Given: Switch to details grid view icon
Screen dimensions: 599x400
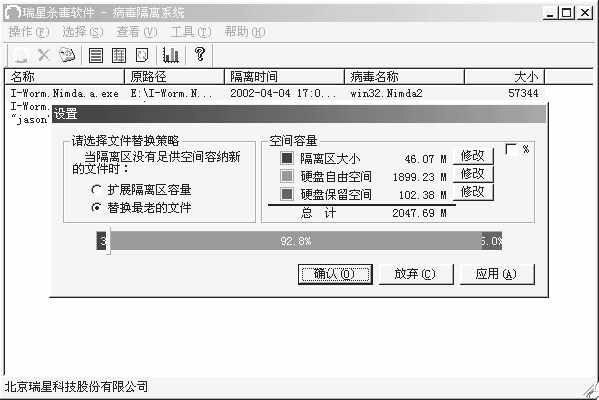Looking at the screenshot, I should pos(119,55).
